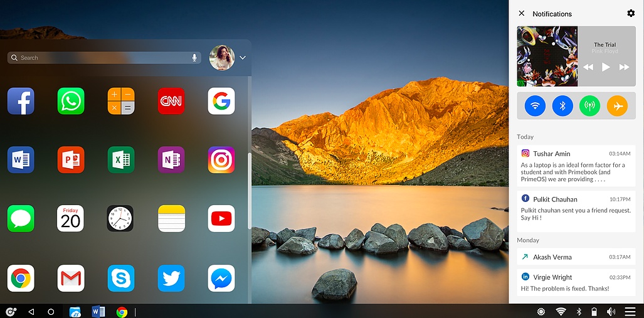Launch the YouTube app
Screen dimensions: 644x318
pos(221,218)
